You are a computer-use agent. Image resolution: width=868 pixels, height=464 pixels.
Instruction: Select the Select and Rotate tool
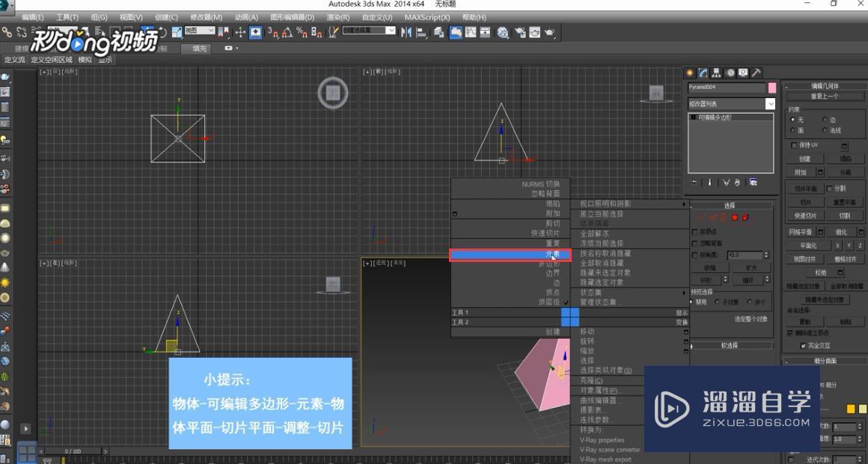click(162, 32)
